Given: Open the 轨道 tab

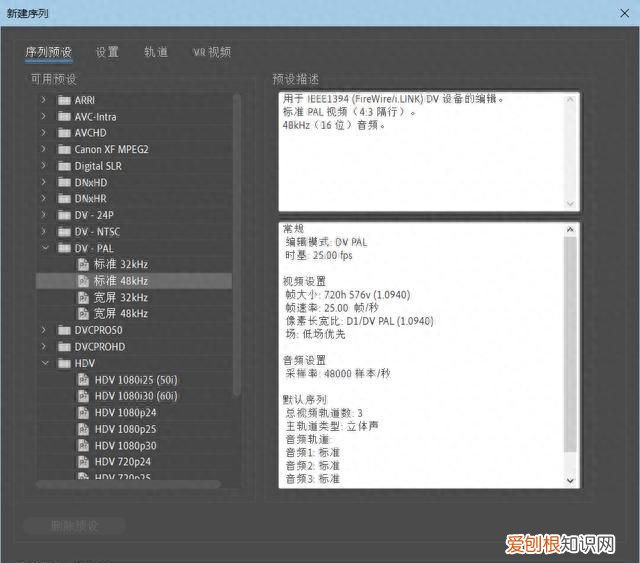Looking at the screenshot, I should 156,52.
